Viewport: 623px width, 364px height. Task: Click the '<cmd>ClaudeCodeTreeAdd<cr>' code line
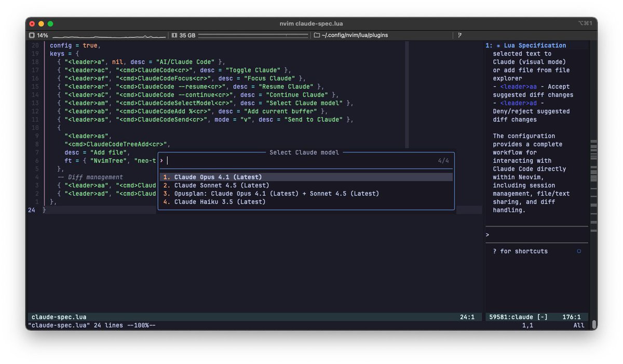tap(117, 144)
